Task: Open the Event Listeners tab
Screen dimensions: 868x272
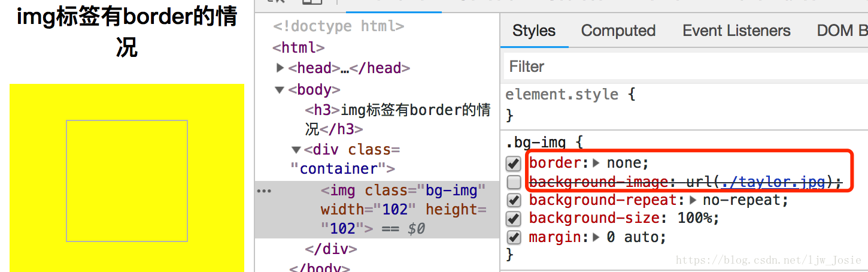Action: click(736, 31)
